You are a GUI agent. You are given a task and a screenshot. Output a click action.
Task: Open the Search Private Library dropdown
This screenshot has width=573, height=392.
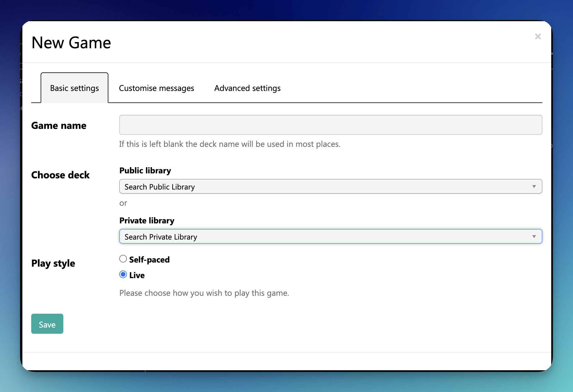click(x=330, y=237)
